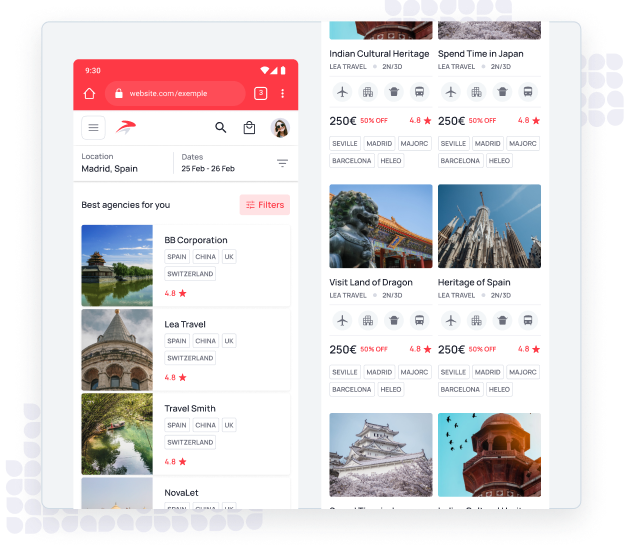Click the meal icon under Spend Time in Japan

click(x=502, y=92)
